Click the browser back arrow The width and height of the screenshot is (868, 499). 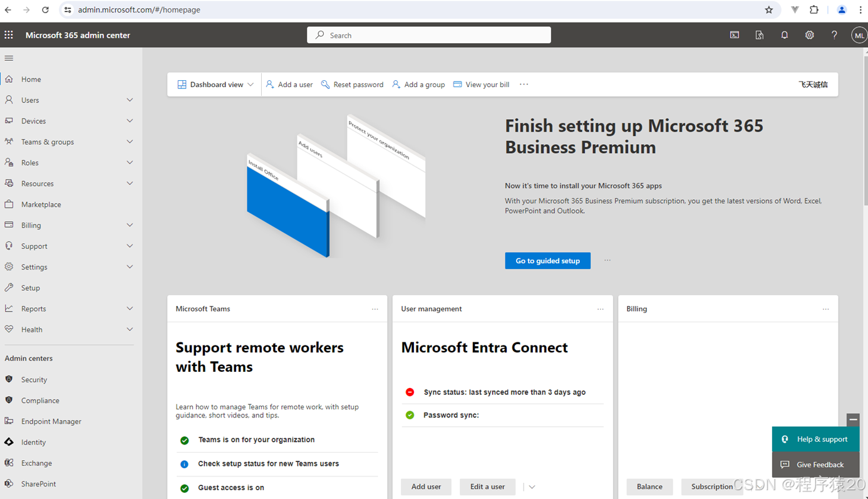pyautogui.click(x=8, y=10)
